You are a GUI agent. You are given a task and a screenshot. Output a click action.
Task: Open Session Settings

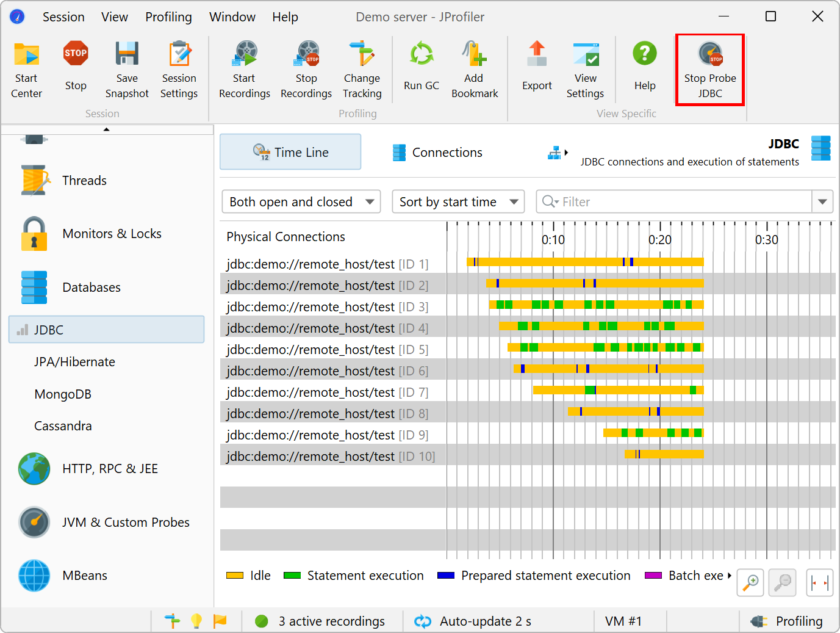click(179, 70)
